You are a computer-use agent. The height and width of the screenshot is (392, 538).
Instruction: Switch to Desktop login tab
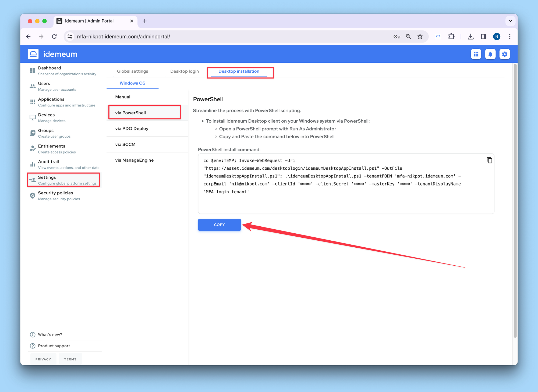[185, 71]
